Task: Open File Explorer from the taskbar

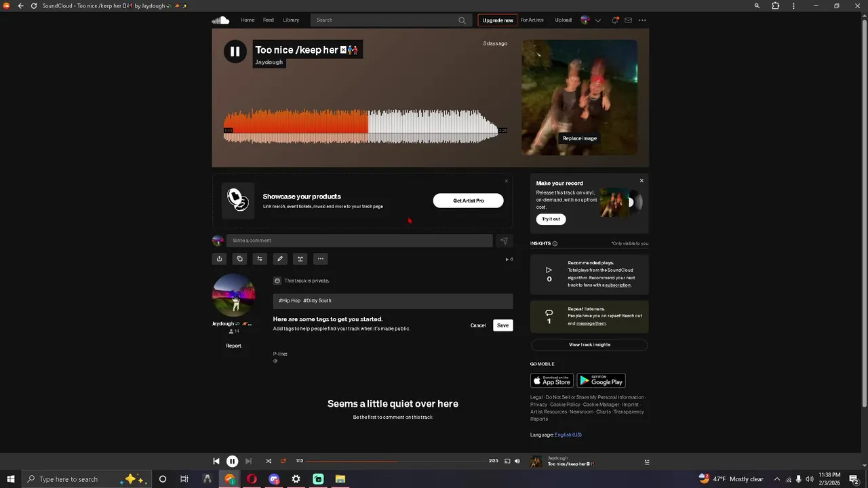Action: tap(340, 479)
